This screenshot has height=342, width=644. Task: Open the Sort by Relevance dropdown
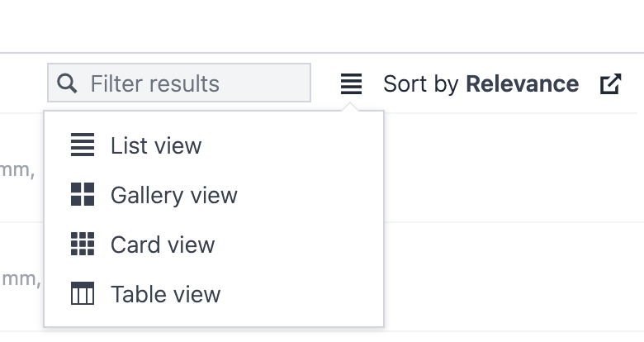point(481,83)
